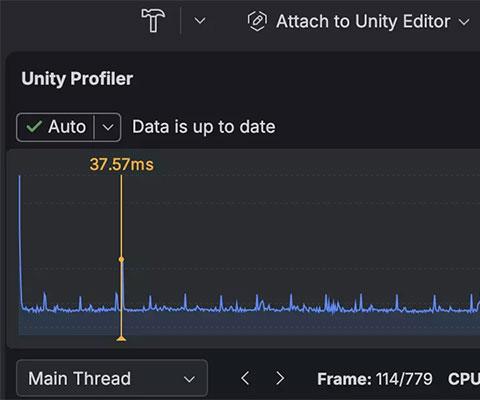Go to next frame with right arrow
The image size is (480, 400).
point(280,378)
